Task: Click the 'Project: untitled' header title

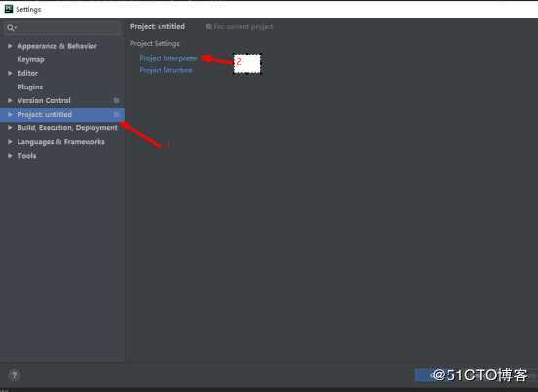Action: (158, 27)
